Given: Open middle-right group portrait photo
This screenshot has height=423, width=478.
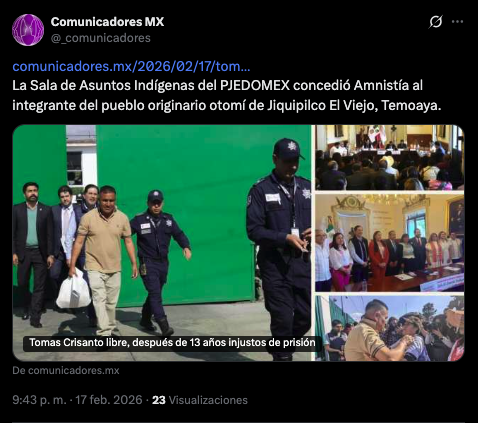Looking at the screenshot, I should point(389,243).
